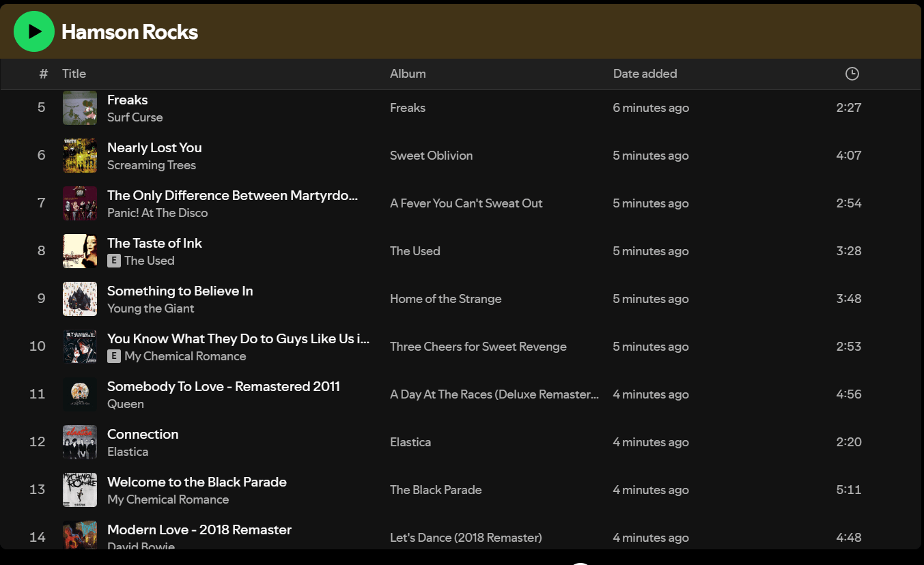924x565 pixels.
Task: Click the cover art for track 10
Action: (80, 347)
